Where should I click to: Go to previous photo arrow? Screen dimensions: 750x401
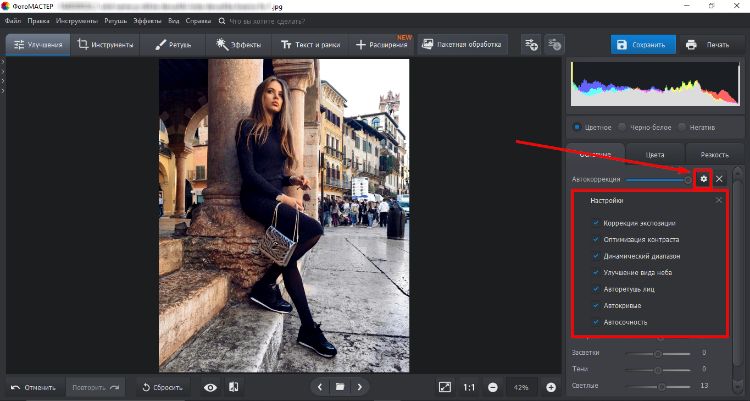(319, 387)
